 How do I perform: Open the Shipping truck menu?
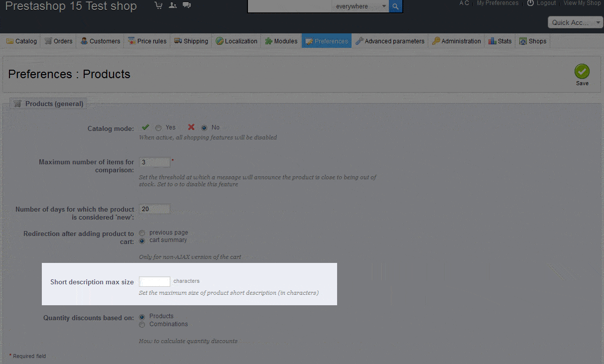(x=191, y=41)
